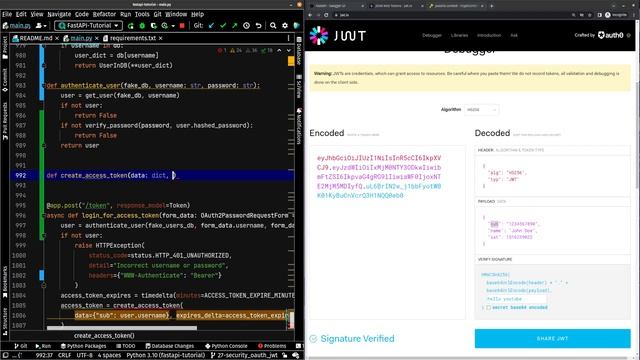Click line number 992 in gutter
Screen dimensions: 640x360
click(x=20, y=176)
